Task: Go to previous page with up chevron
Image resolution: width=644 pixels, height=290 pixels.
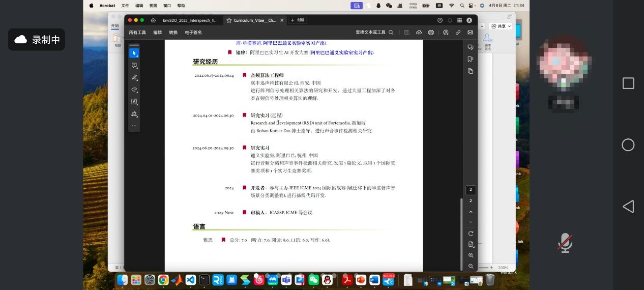Action: pyautogui.click(x=471, y=212)
